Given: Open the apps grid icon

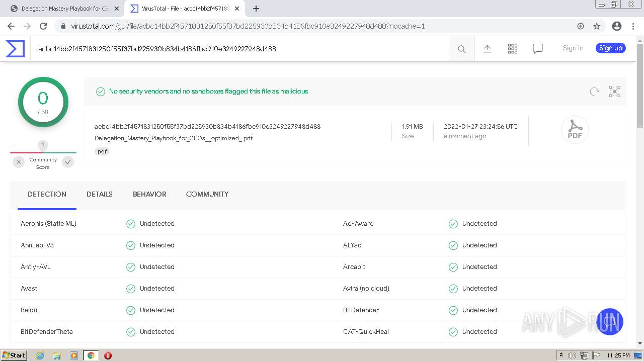Looking at the screenshot, I should coord(513,49).
